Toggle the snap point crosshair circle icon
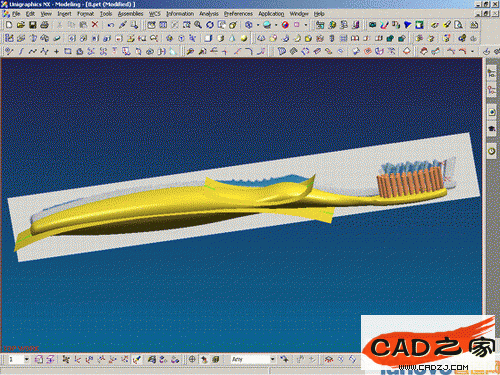Image resolution: width=500 pixels, height=375 pixels. pyautogui.click(x=192, y=359)
